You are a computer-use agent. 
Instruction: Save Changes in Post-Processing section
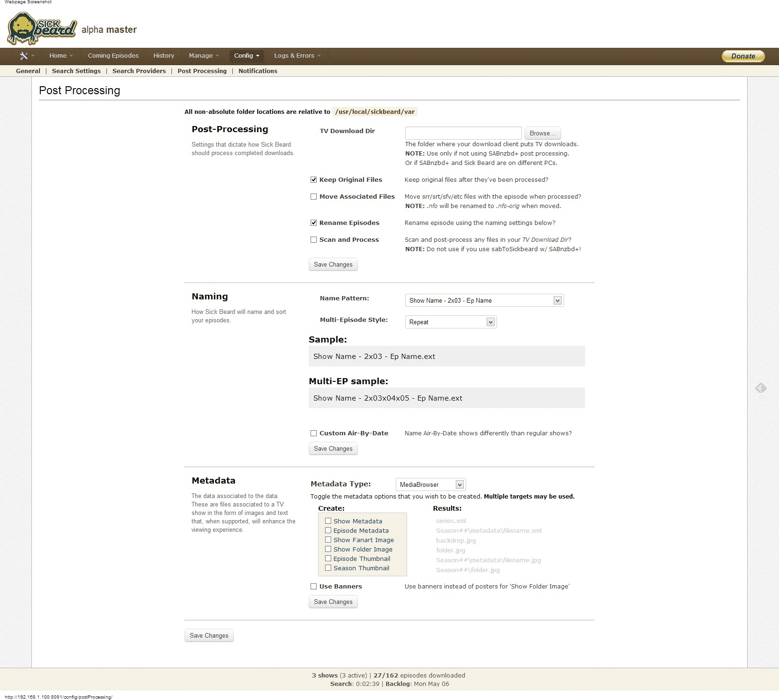[333, 265]
